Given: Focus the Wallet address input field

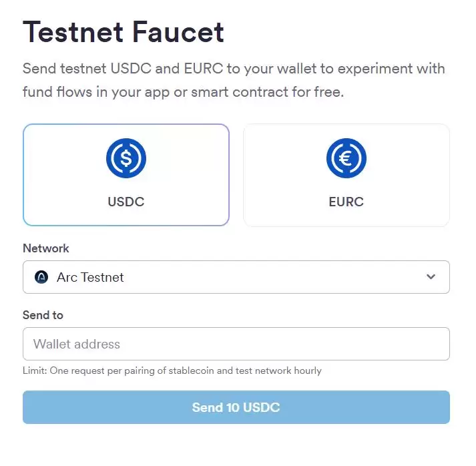Looking at the screenshot, I should tap(236, 344).
